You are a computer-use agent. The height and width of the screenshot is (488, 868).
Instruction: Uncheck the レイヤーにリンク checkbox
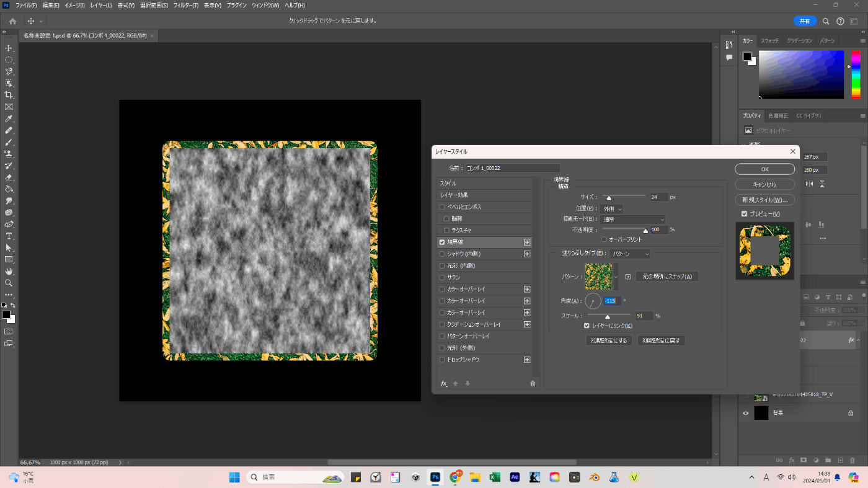(587, 326)
